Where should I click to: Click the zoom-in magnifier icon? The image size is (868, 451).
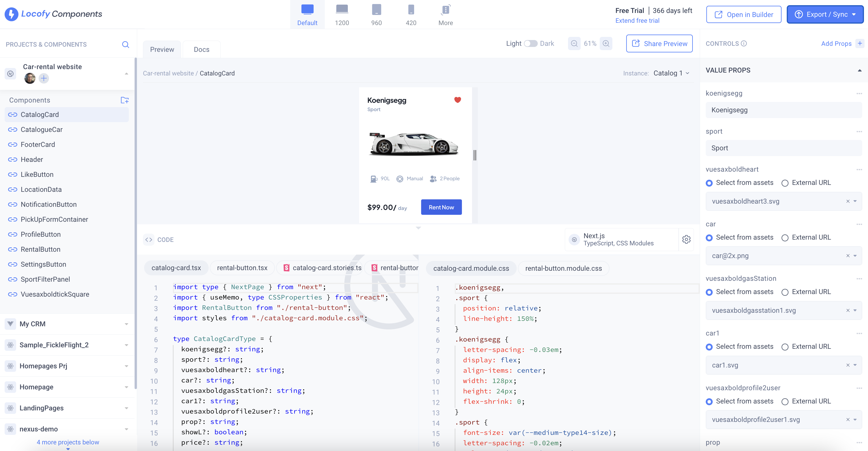[x=606, y=43]
